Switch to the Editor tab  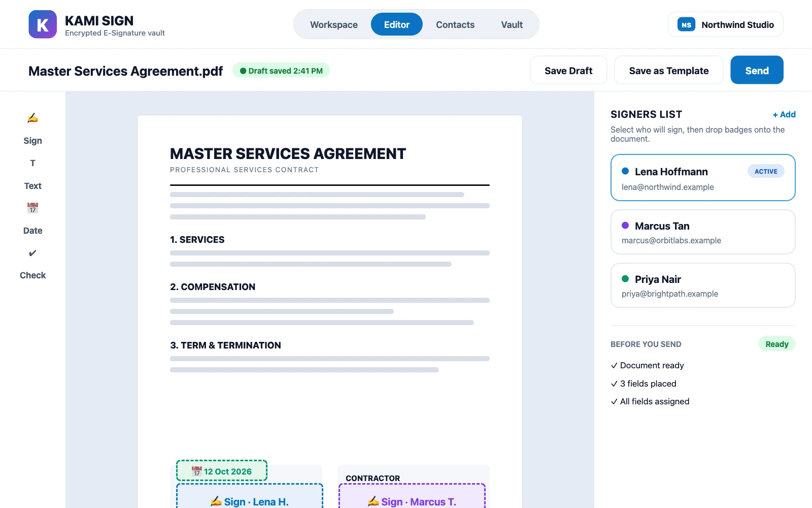[x=397, y=24]
